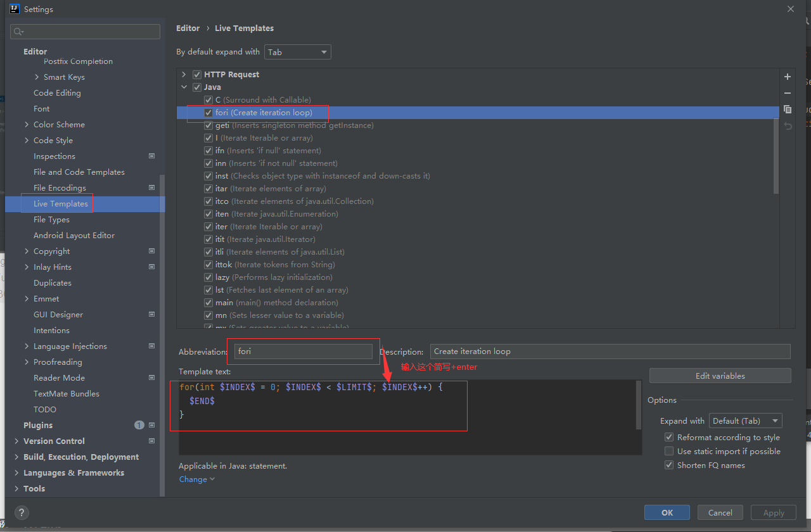This screenshot has width=811, height=532.
Task: Cancel the Settings dialog
Action: [x=720, y=512]
